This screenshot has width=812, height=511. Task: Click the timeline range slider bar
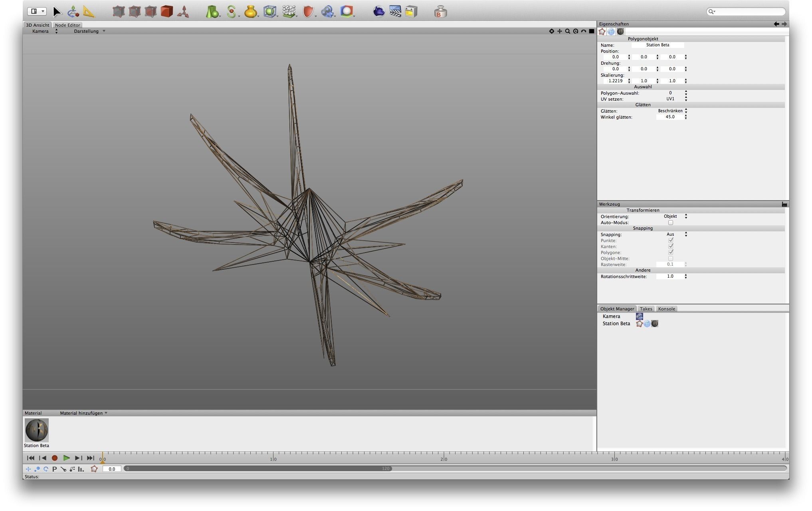(257, 469)
